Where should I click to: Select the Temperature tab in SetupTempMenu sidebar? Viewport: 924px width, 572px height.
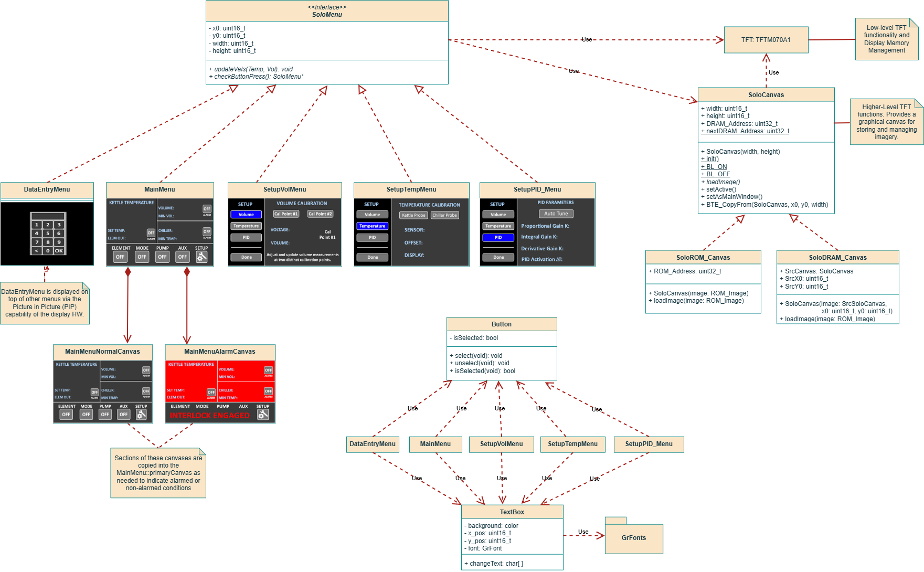click(x=373, y=226)
